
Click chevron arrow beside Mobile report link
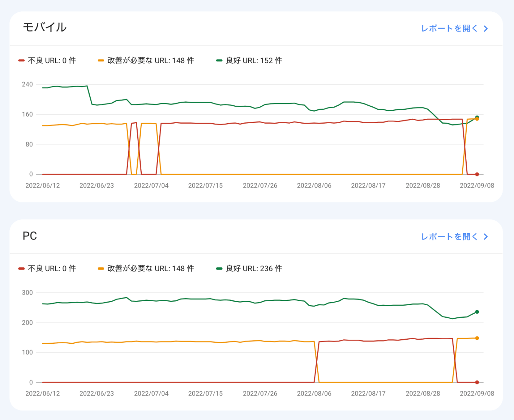[486, 29]
